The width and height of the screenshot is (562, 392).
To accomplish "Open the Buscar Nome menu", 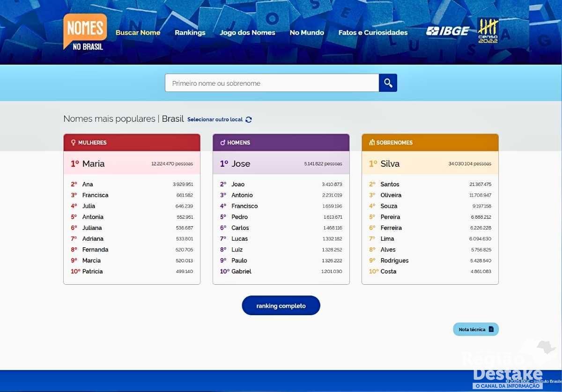I will coord(138,32).
